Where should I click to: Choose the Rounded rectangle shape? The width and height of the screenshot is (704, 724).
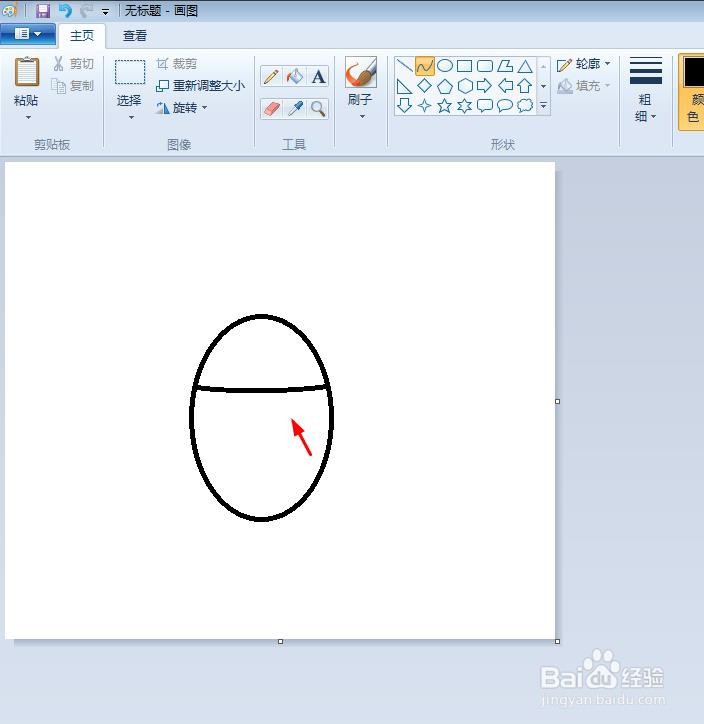tap(485, 66)
